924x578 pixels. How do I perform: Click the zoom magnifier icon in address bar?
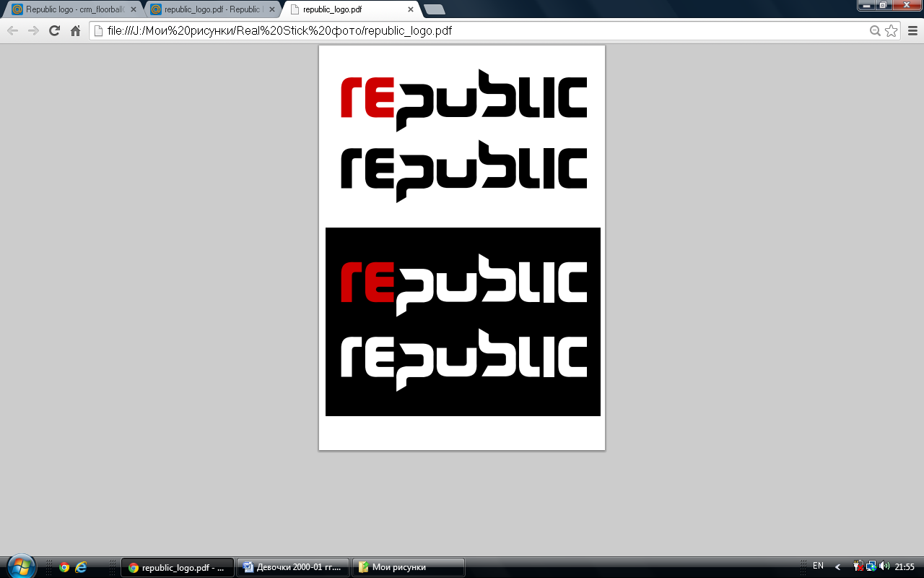point(875,30)
